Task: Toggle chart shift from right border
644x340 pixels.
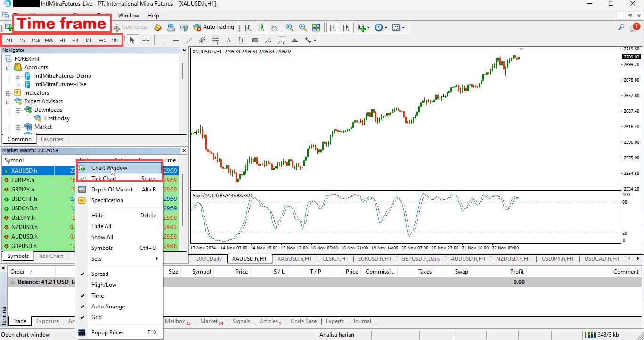Action: (x=346, y=27)
